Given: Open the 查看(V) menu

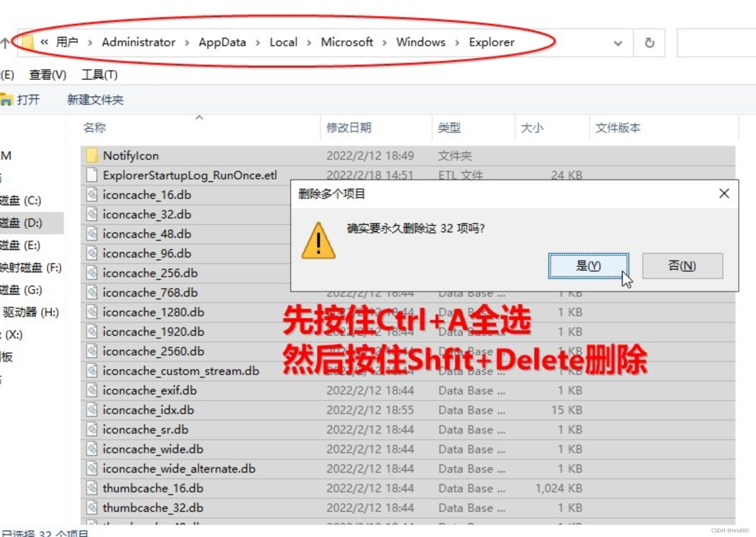Looking at the screenshot, I should pyautogui.click(x=48, y=75).
